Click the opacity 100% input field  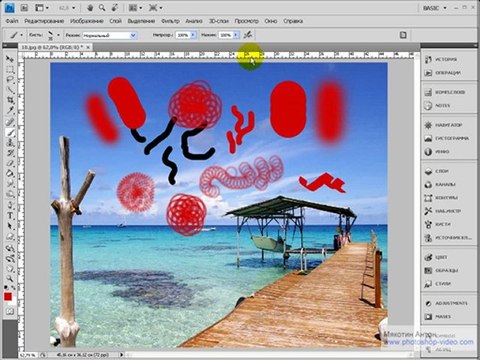[183, 35]
